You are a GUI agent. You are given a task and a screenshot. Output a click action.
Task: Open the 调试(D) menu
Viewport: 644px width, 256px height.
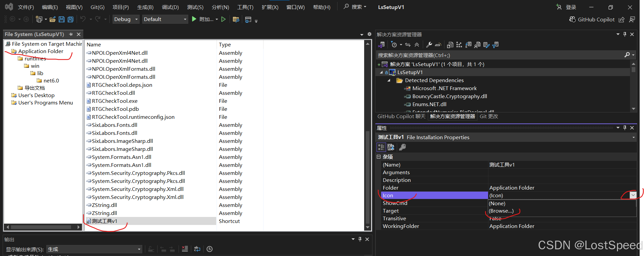[x=170, y=7]
